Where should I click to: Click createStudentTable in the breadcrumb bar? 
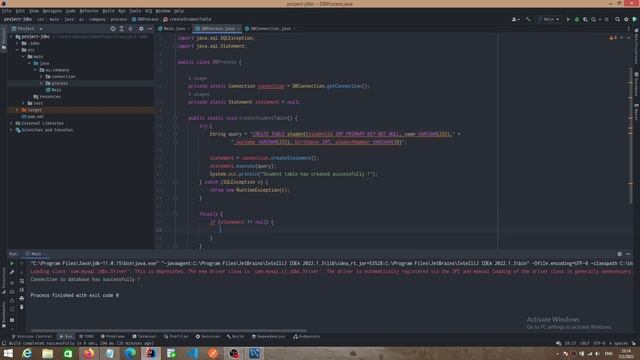(x=187, y=19)
